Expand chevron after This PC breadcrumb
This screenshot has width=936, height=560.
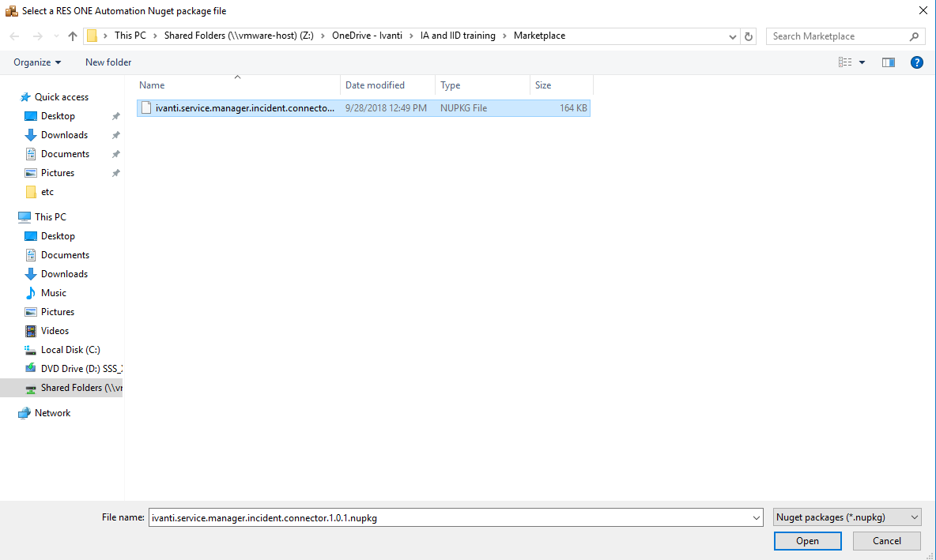coord(155,36)
